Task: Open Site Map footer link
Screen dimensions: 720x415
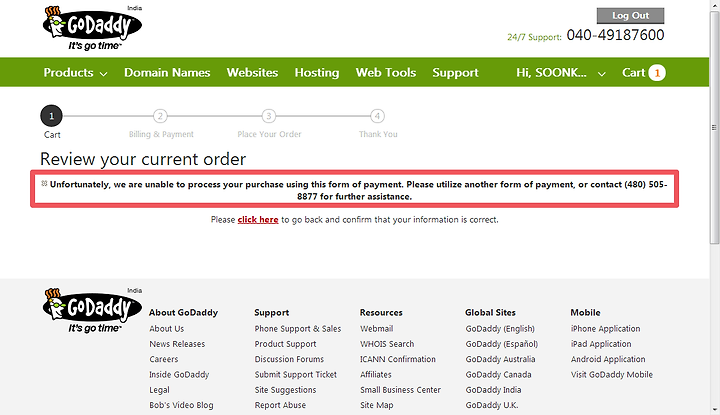Action: point(377,405)
